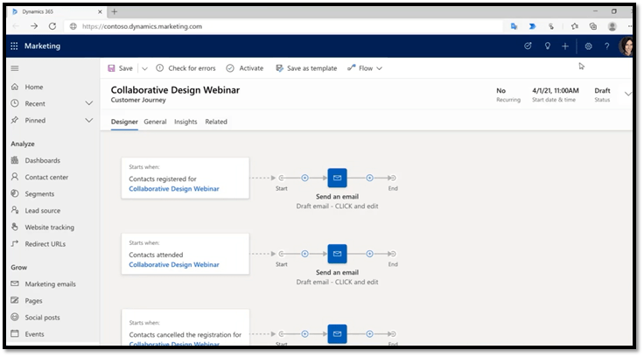Screen dimensions: 644x357
Task: Expand the Recent section chevron
Action: point(88,103)
